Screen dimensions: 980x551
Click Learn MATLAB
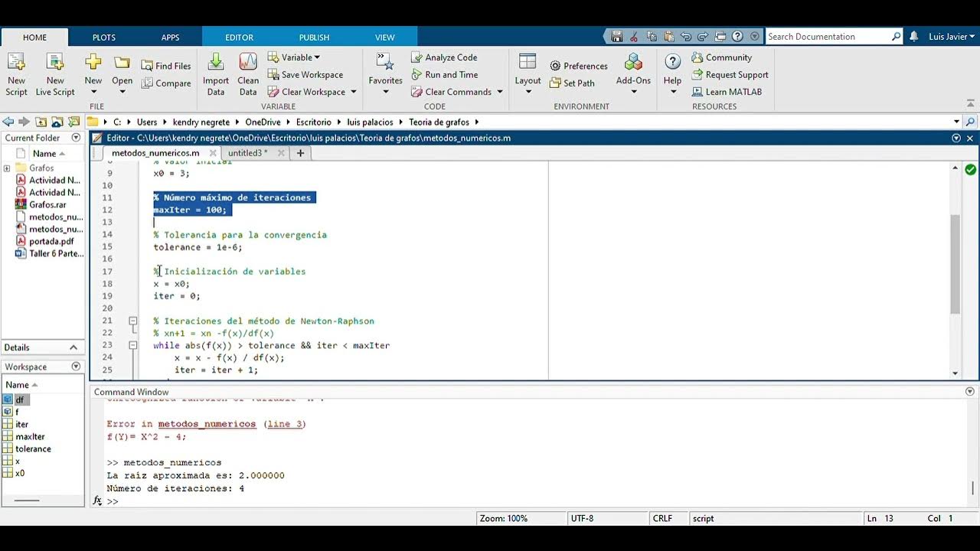point(727,91)
